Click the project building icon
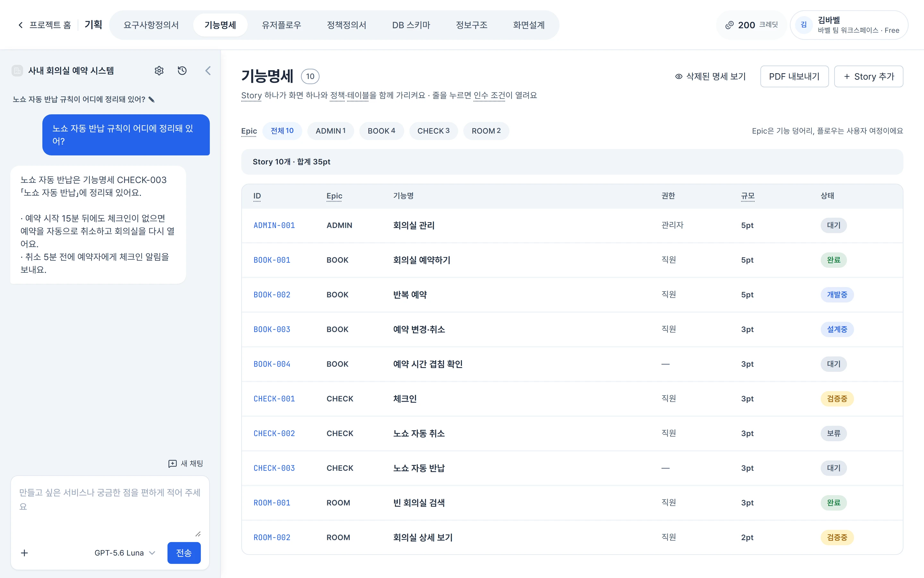This screenshot has height=578, width=924. [x=17, y=71]
